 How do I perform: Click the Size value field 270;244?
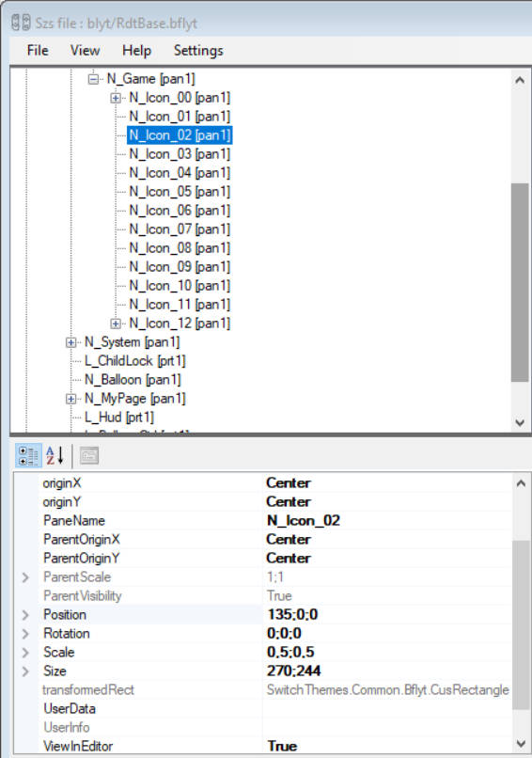tap(386, 671)
